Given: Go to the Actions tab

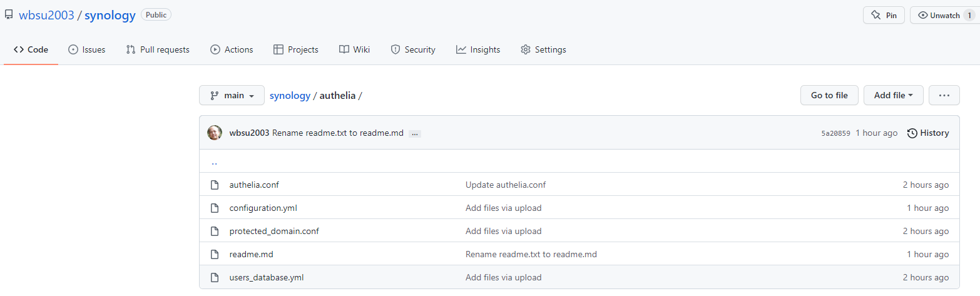Looking at the screenshot, I should pos(232,49).
